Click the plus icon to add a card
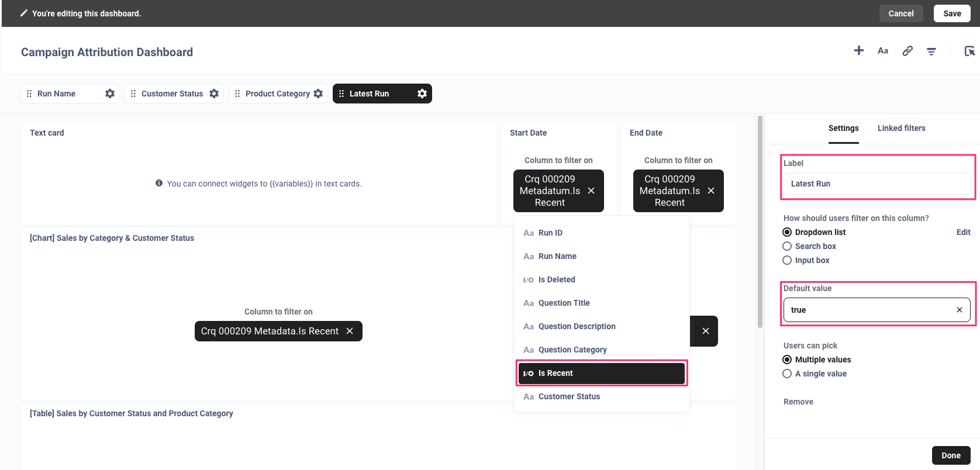The image size is (980, 470). point(858,51)
